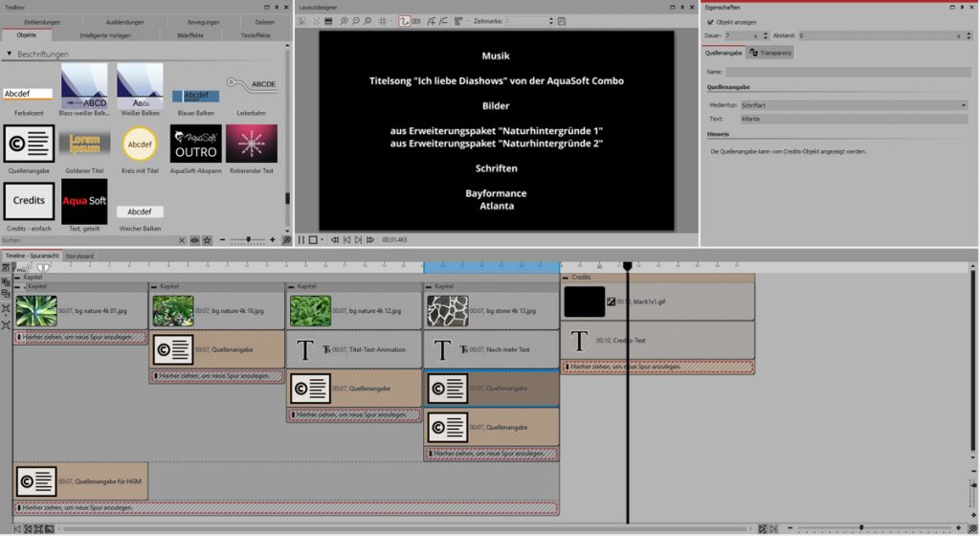Collapse the Credits chapter in the timeline
Viewport: 980px width, 536px height.
[x=567, y=278]
